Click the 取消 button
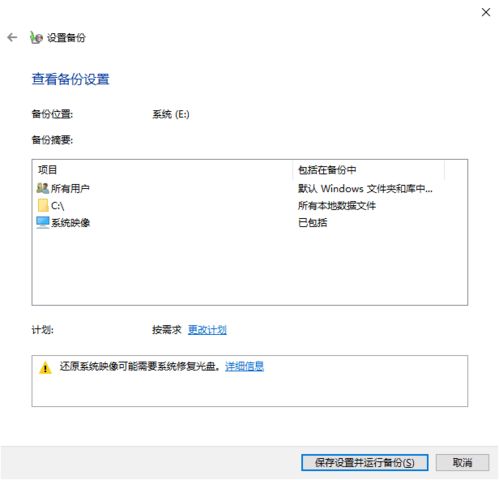 [462, 463]
